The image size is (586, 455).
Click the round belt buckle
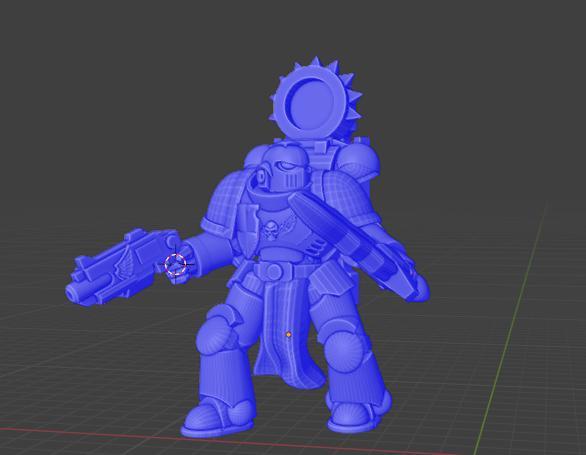pyautogui.click(x=274, y=271)
